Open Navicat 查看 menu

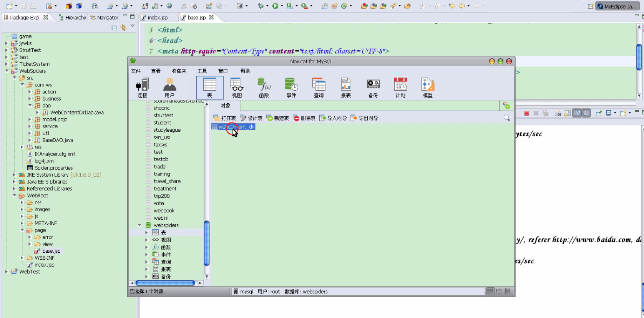pyautogui.click(x=156, y=71)
